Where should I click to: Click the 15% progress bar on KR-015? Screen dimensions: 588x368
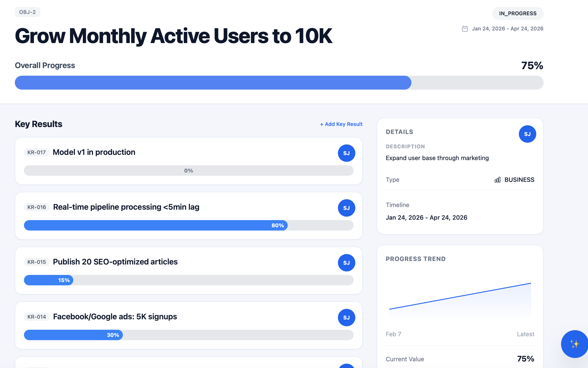[x=49, y=280]
